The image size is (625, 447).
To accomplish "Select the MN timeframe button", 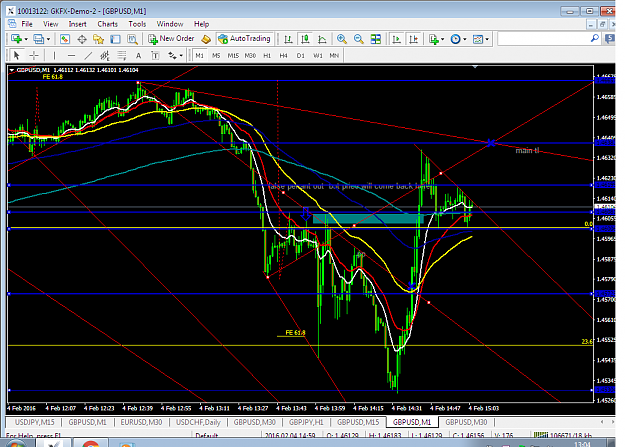I will (x=334, y=55).
